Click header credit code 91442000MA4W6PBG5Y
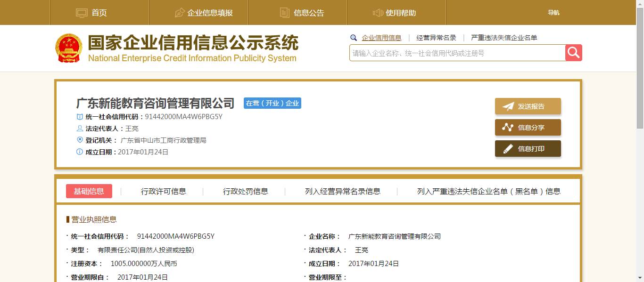 point(184,117)
